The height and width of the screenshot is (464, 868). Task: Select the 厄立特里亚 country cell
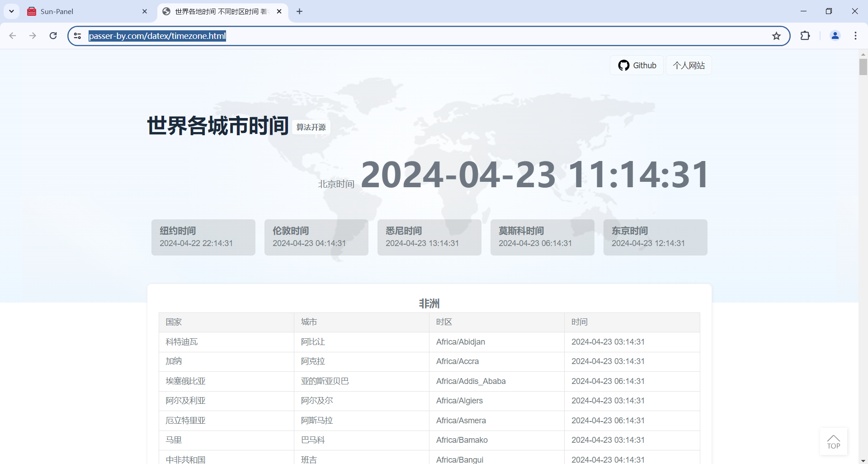[226, 421]
